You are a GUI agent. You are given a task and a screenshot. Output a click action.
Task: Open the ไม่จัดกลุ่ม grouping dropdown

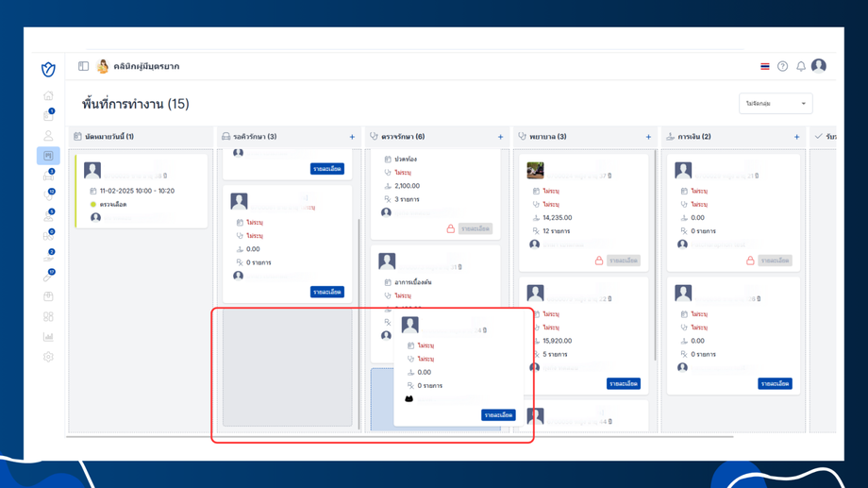pos(776,104)
